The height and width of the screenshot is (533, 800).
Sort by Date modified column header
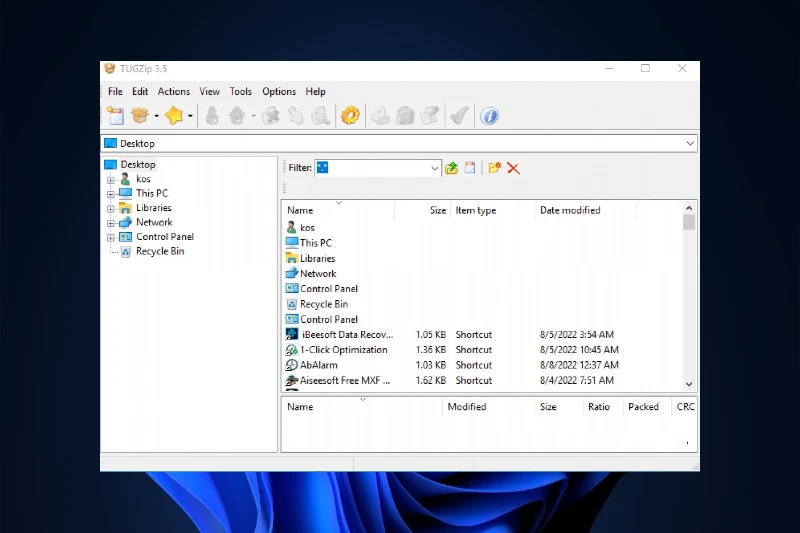(x=585, y=210)
